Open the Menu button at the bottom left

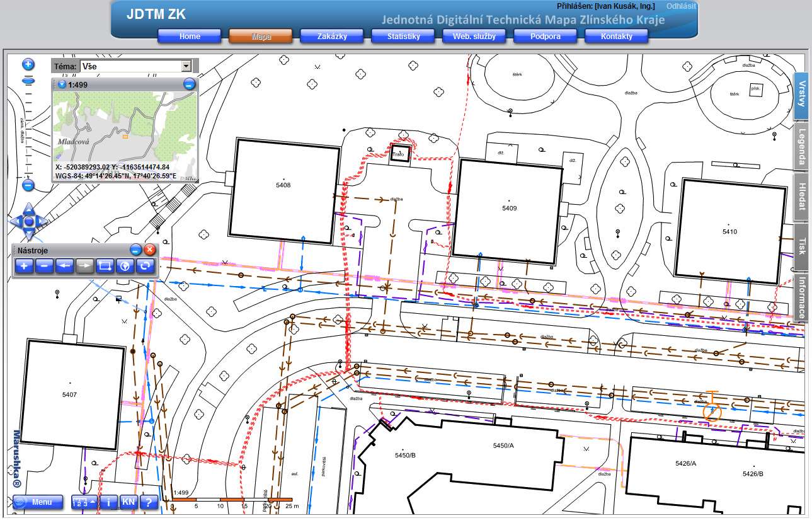click(38, 502)
